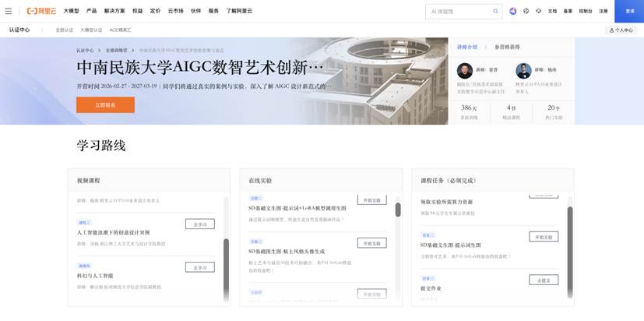Image resolution: width=644 pixels, height=321 pixels.
Task: Focus the AI 搜索 input field
Action: click(458, 12)
